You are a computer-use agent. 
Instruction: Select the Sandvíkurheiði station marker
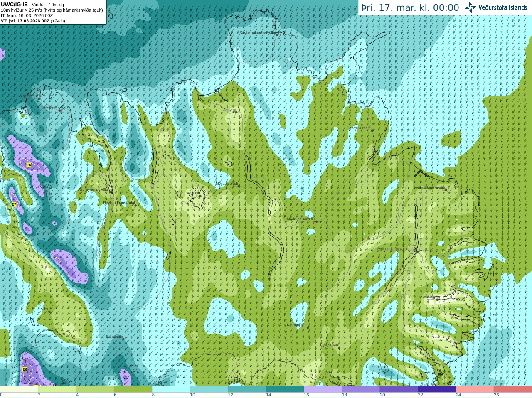pyautogui.click(x=372, y=130)
